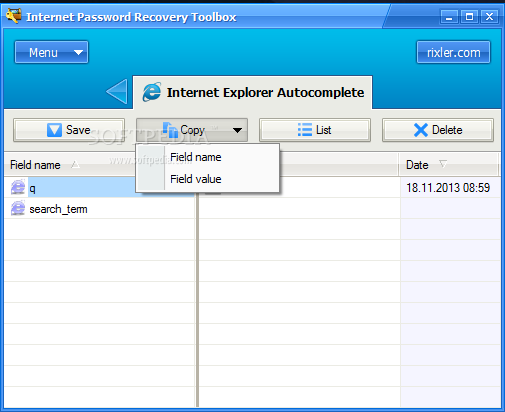
Task: Close the Password Recovery Toolbox window
Action: tap(489, 17)
